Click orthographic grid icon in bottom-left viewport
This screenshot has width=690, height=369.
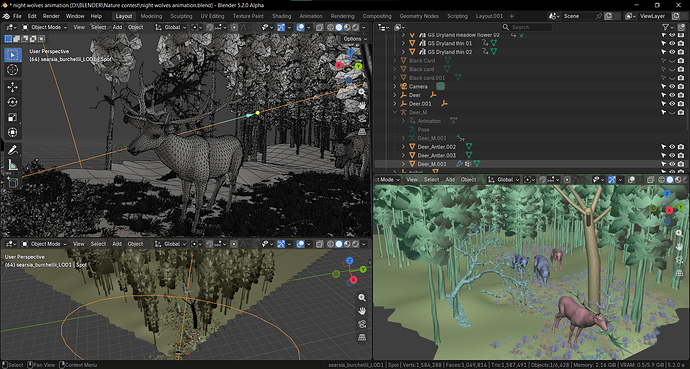point(362,337)
